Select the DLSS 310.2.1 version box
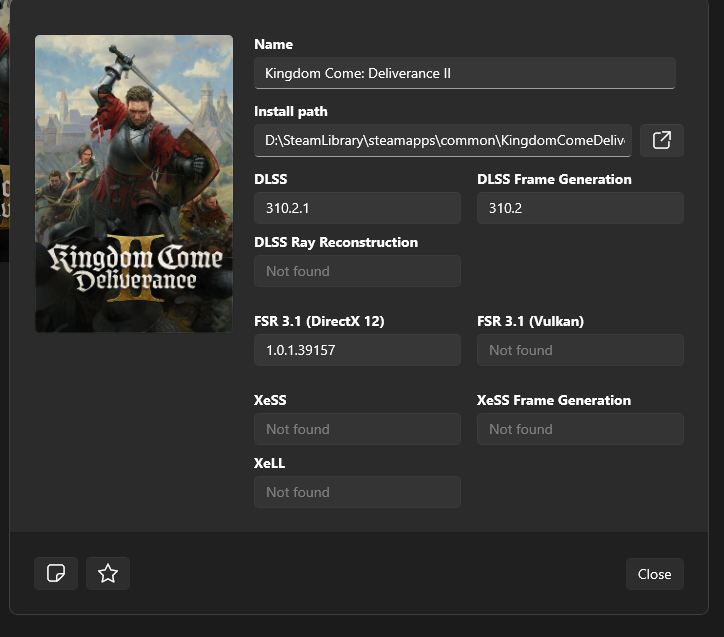The width and height of the screenshot is (724, 637). tap(357, 208)
